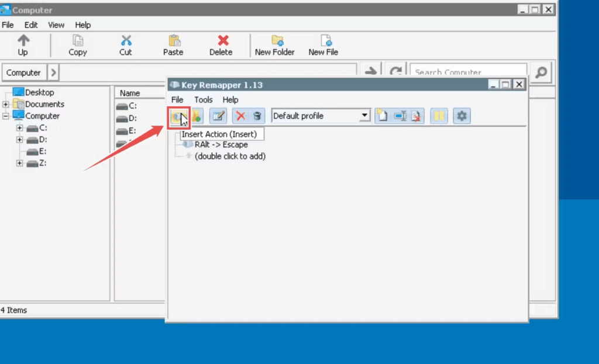Click the Edit action pencil icon
The width and height of the screenshot is (599, 364).
(x=218, y=116)
